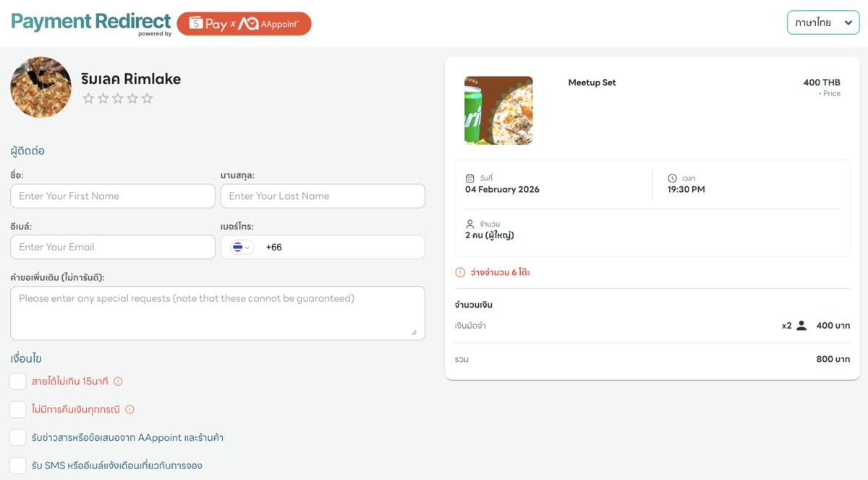This screenshot has height=480, width=868.
Task: Open the Thai flag country code selector
Action: pos(242,248)
